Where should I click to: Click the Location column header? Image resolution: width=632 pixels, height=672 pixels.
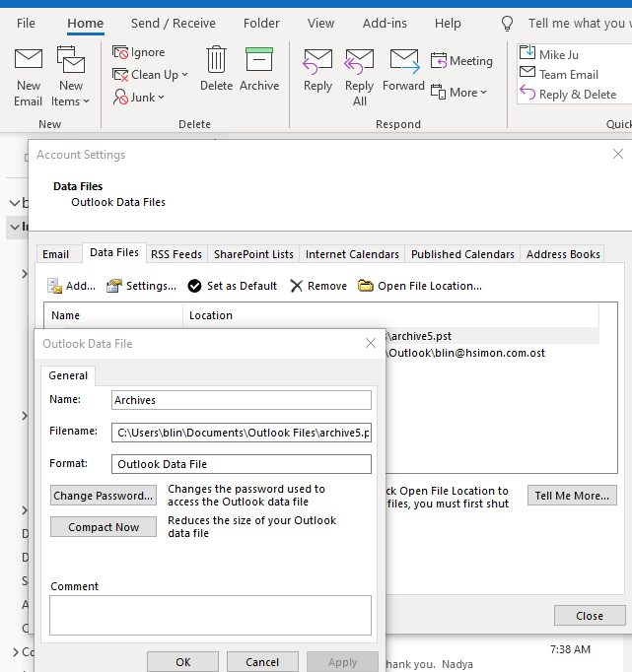point(390,315)
